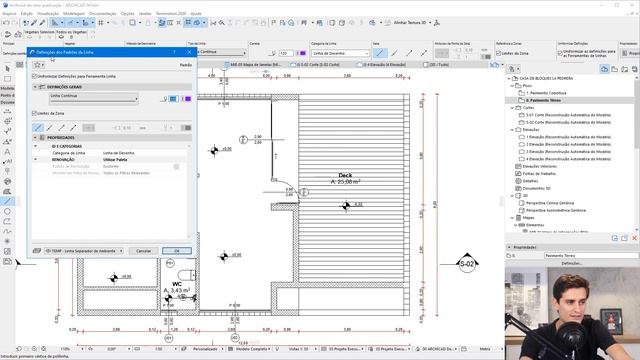Click the Padrão label in the dialog
The height and width of the screenshot is (360, 640).
point(186,65)
